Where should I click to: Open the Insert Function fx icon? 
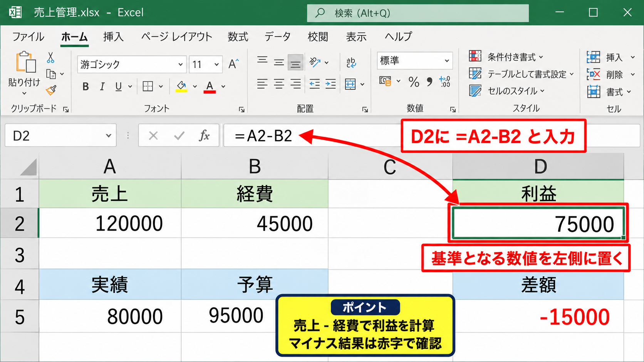tap(204, 135)
